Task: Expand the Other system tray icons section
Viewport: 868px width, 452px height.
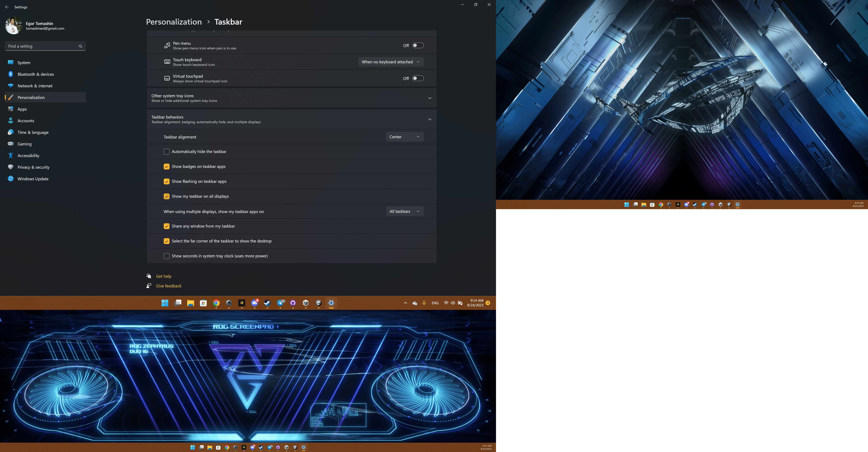Action: [x=430, y=98]
